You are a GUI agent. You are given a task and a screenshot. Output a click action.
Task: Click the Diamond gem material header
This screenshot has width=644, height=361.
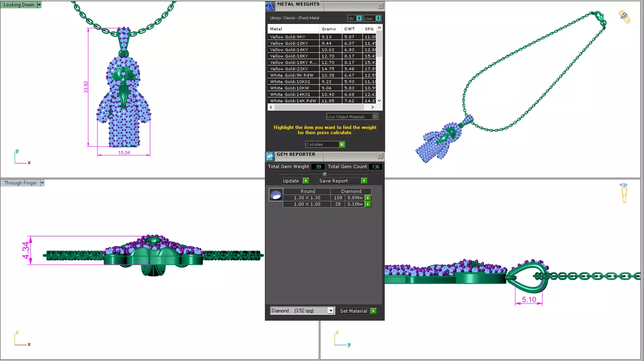(x=351, y=192)
